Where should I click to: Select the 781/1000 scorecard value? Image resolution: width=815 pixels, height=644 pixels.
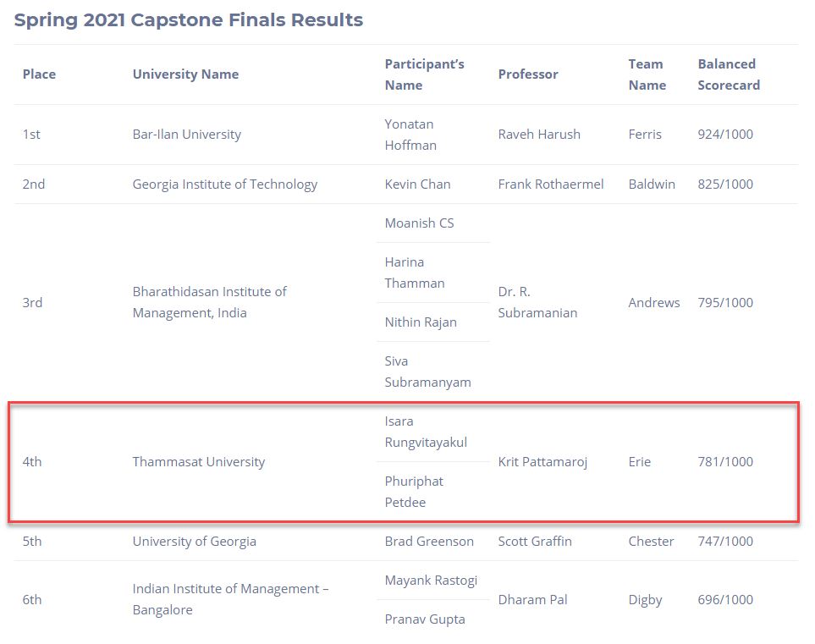coord(725,462)
